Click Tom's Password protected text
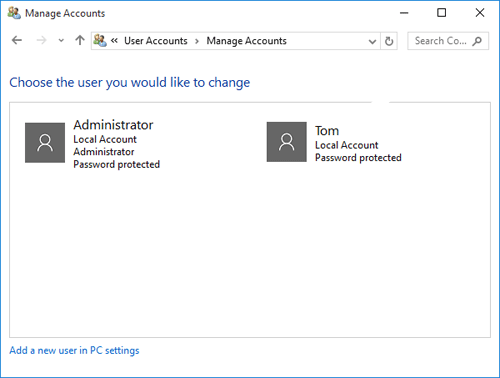The image size is (500, 378). click(358, 158)
